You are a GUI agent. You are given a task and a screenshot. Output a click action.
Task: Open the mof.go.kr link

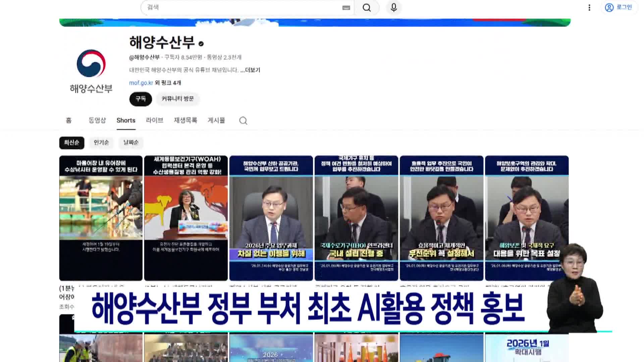[x=141, y=83]
